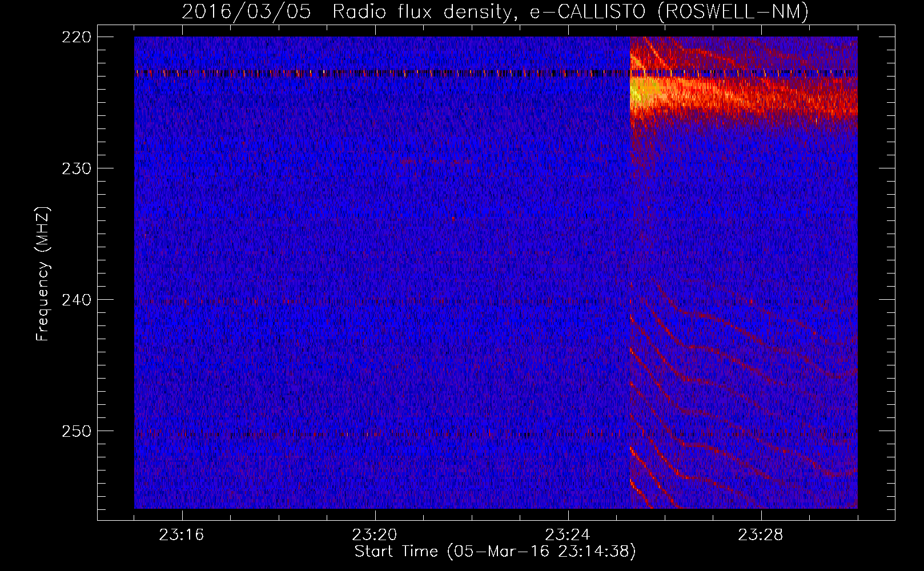Click the 220 frequency tick label
This screenshot has height=571, width=924.
click(x=77, y=37)
